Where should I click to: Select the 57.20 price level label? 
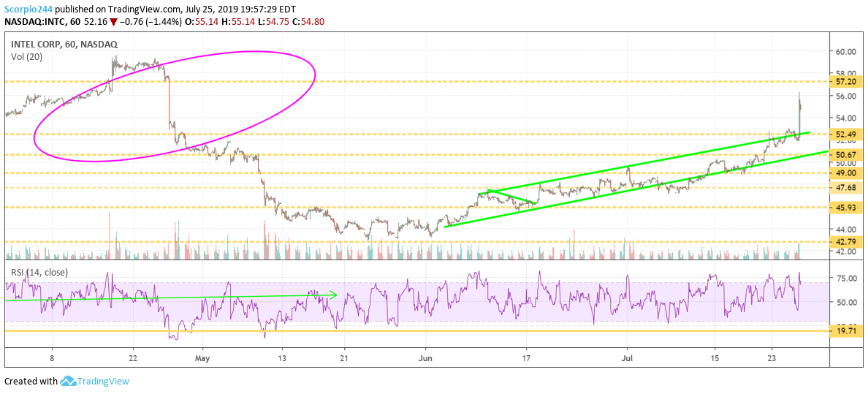(x=846, y=81)
